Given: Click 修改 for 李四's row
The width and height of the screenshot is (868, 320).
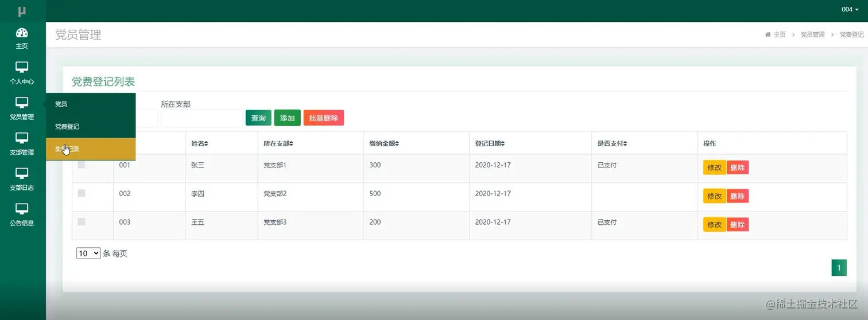Looking at the screenshot, I should 715,196.
